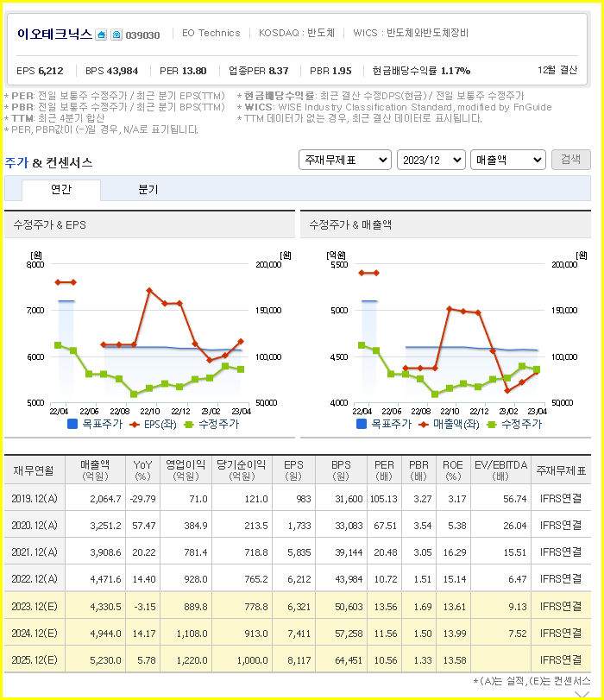Select the 연간 tab

click(x=61, y=189)
